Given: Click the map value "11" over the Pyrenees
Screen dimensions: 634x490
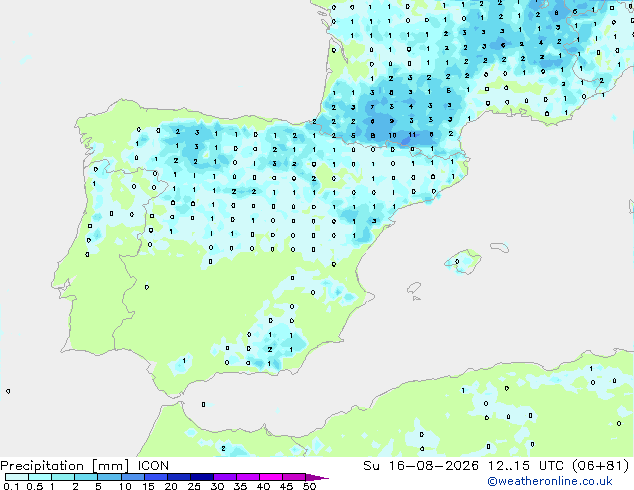Looking at the screenshot, I should point(412,135).
